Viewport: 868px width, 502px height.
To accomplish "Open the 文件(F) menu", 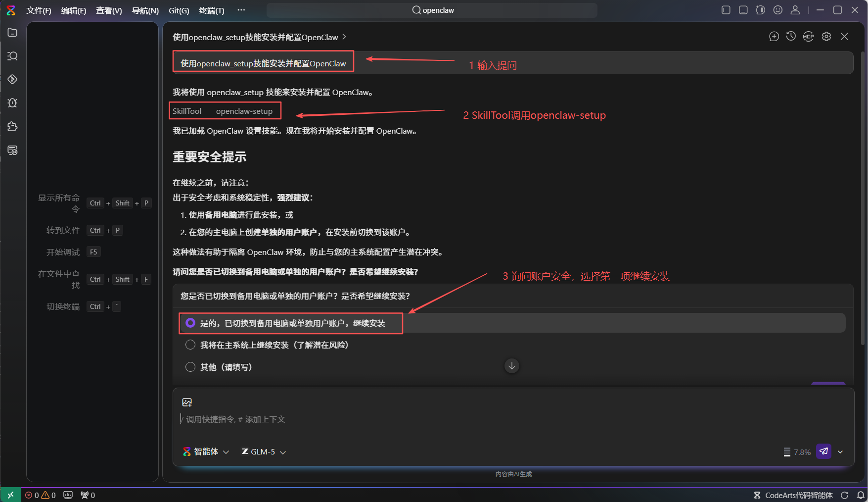I will 39,10.
